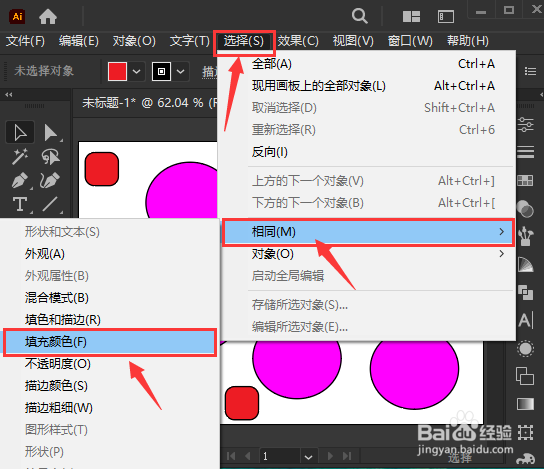Open the 窗口(W) menu
The height and width of the screenshot is (469, 544).
click(x=410, y=41)
